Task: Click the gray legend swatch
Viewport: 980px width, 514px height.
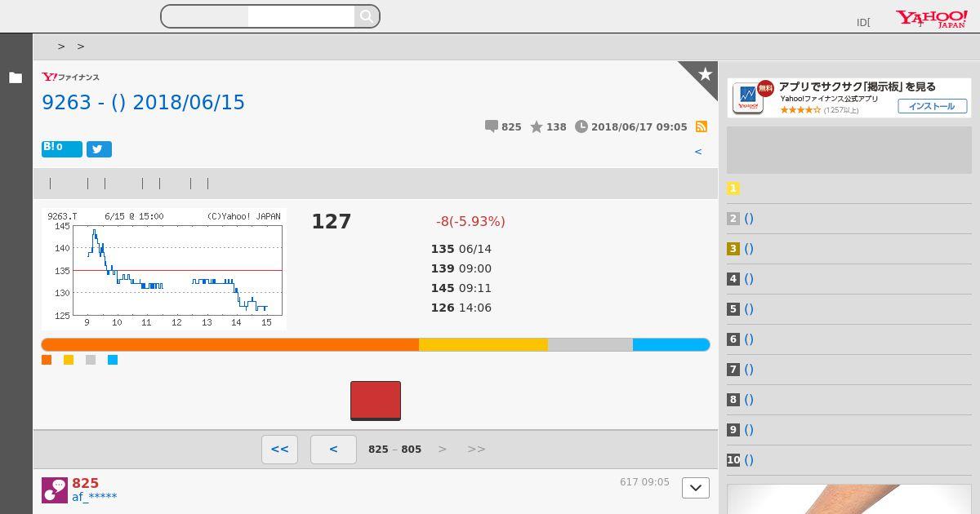Action: [x=91, y=360]
